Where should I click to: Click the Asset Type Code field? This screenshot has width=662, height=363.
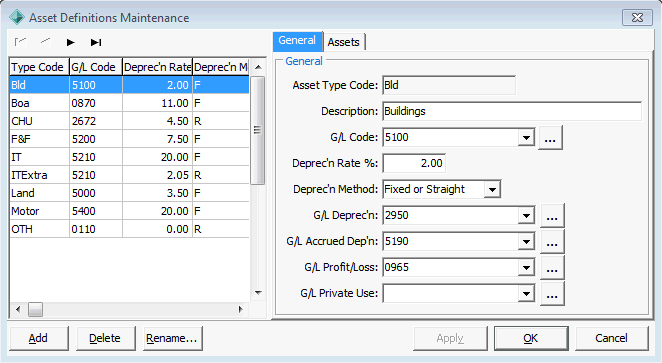pos(449,85)
